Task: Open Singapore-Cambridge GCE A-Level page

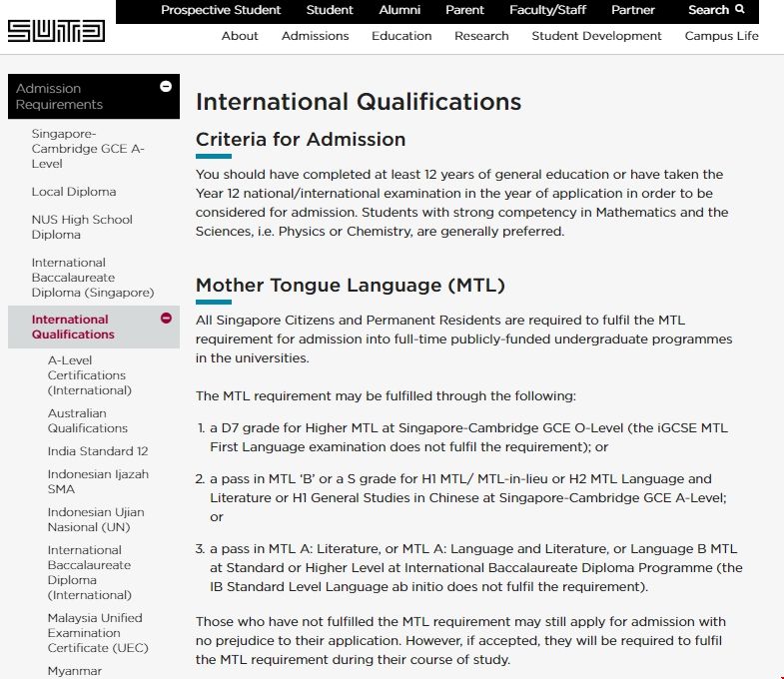Action: [88, 149]
